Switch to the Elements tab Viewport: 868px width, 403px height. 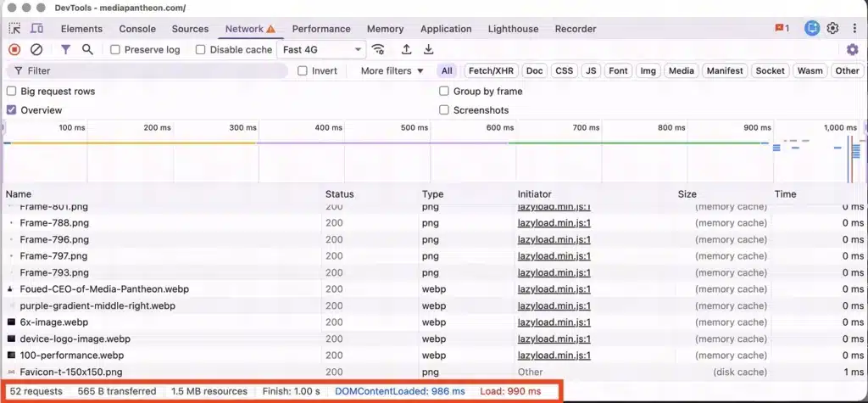81,29
